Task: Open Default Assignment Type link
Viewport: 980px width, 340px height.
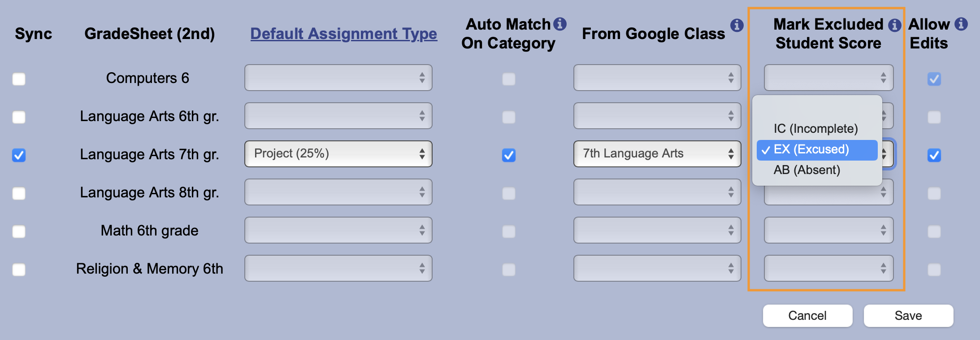Action: tap(343, 34)
